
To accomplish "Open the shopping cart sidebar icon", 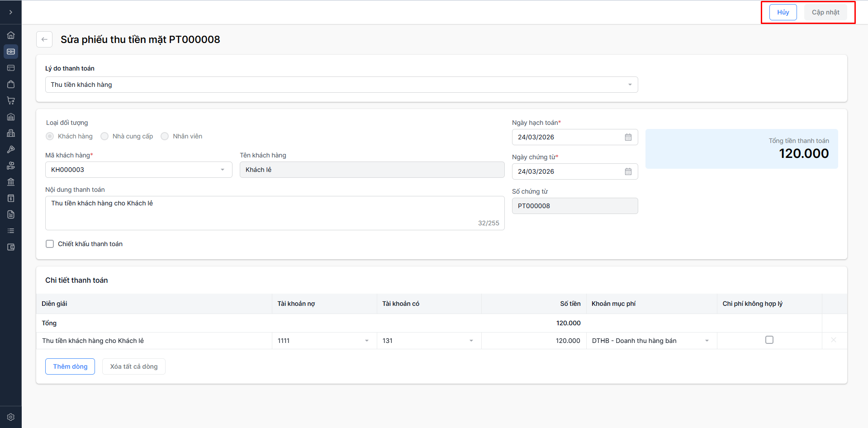I will (11, 100).
